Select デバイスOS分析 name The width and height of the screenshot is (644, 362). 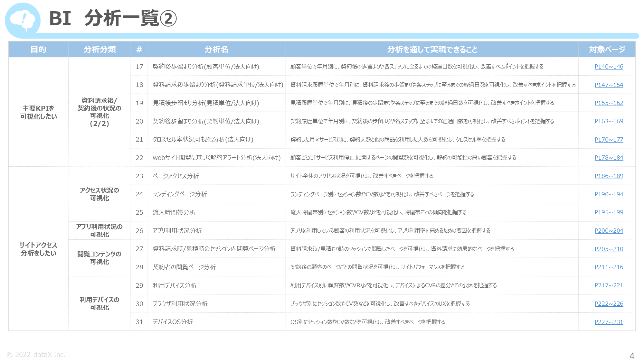(x=173, y=322)
